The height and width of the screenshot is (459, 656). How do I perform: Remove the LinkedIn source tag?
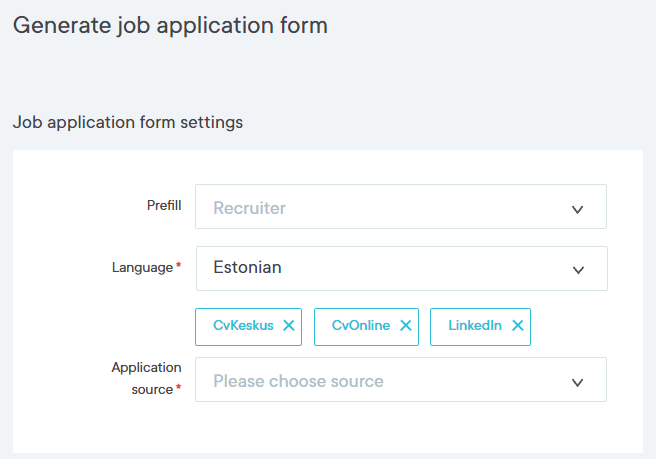[518, 326]
